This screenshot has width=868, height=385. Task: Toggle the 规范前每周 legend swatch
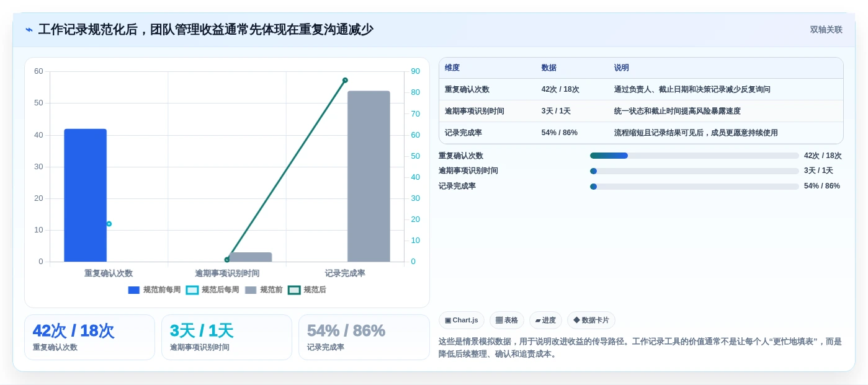[134, 290]
